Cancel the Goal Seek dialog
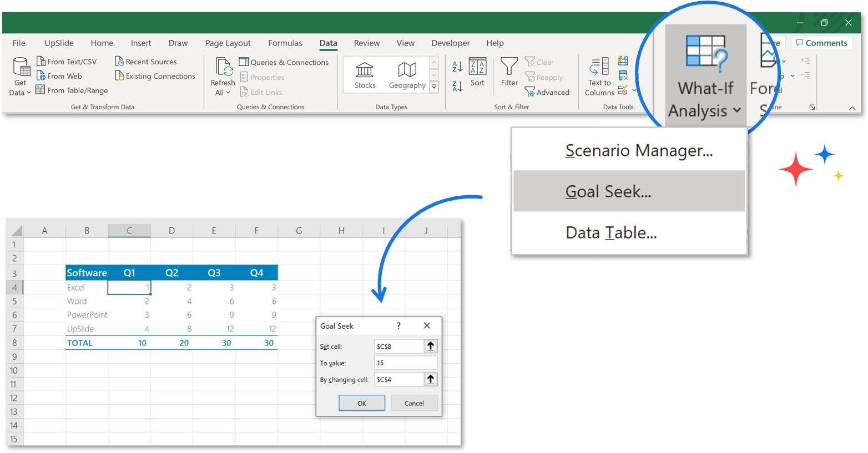 413,403
